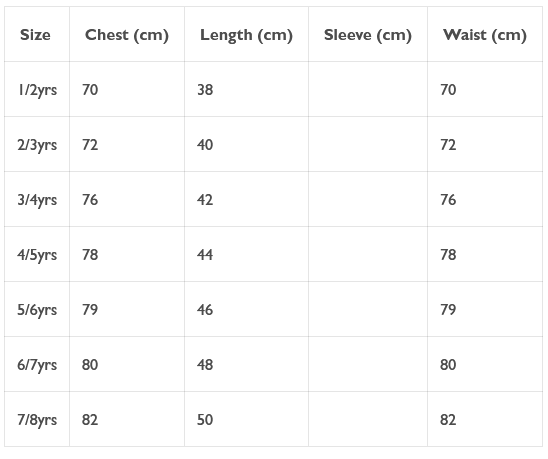Click chest value 70 for 1/2yrs

tap(90, 90)
